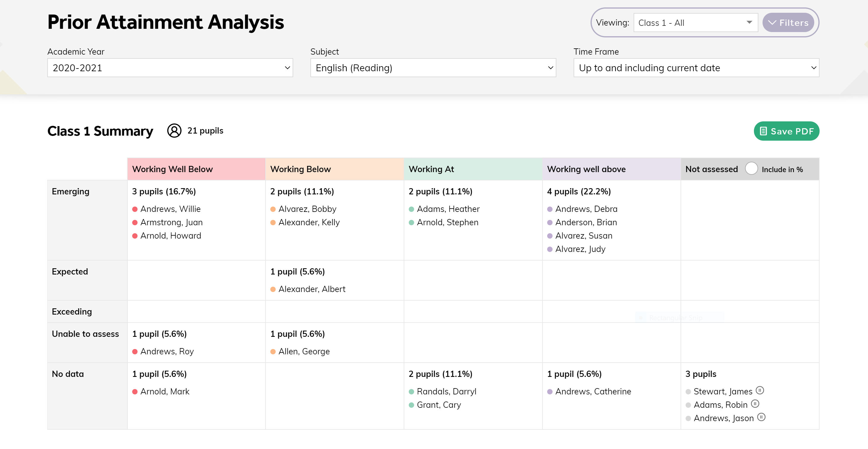Select pupil Adams, Heather
Image resolution: width=868 pixels, height=449 pixels.
[x=448, y=209]
